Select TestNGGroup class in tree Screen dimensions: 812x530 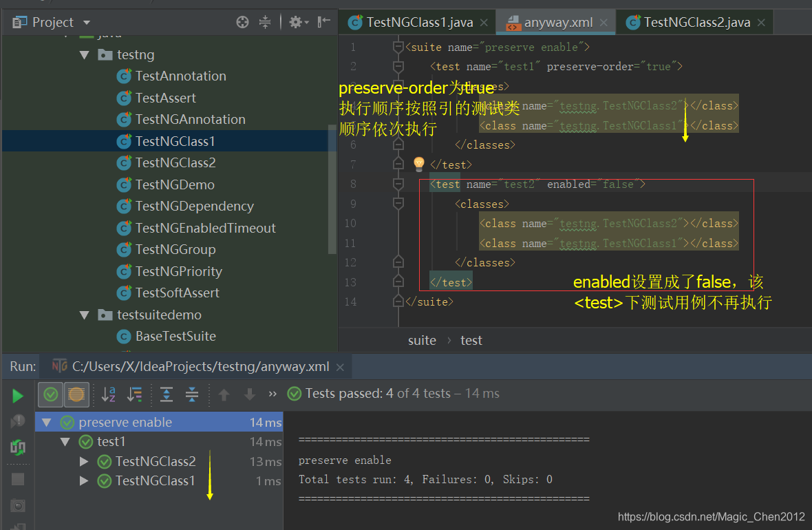click(x=175, y=250)
